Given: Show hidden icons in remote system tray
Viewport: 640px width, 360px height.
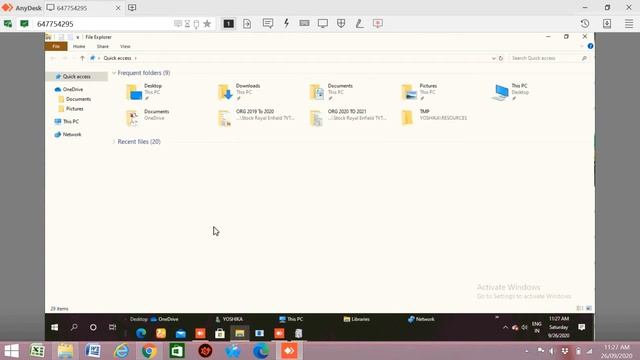Looking at the screenshot, I should [505, 327].
